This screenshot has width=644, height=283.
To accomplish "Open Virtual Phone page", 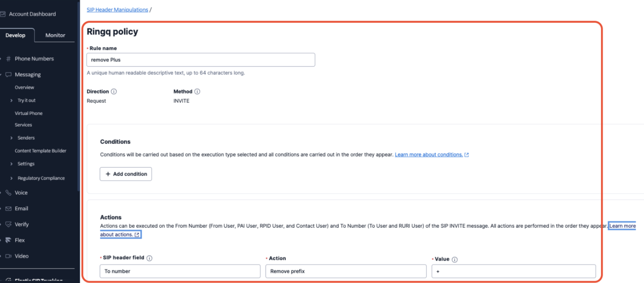I will point(29,113).
